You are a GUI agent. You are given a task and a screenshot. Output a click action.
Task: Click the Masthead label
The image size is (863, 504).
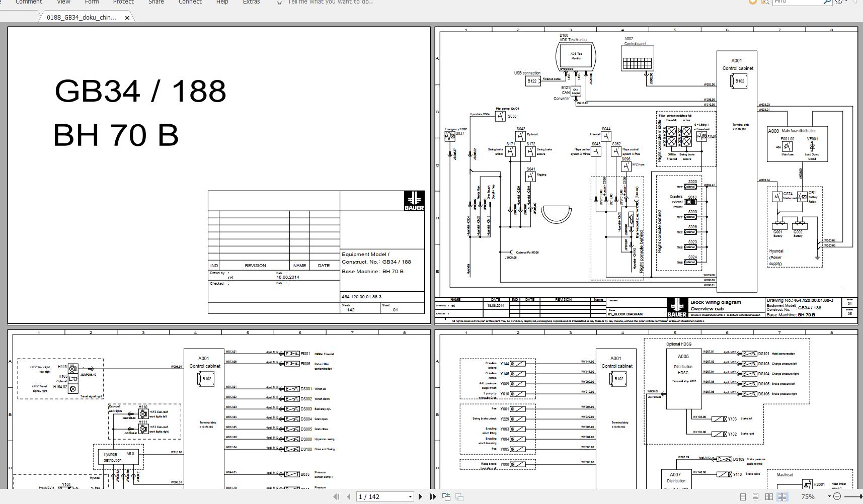(785, 475)
